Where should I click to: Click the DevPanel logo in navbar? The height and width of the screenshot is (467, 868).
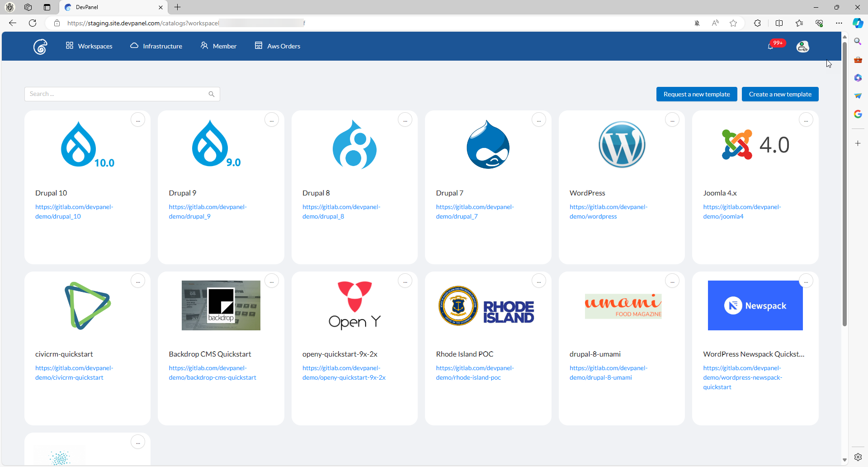[40, 47]
